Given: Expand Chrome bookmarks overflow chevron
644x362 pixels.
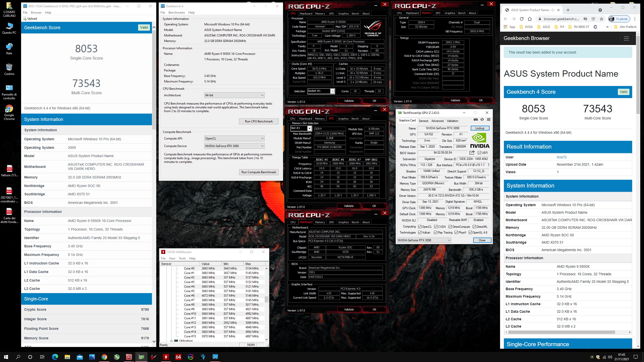Looking at the screenshot, I should [607, 27].
